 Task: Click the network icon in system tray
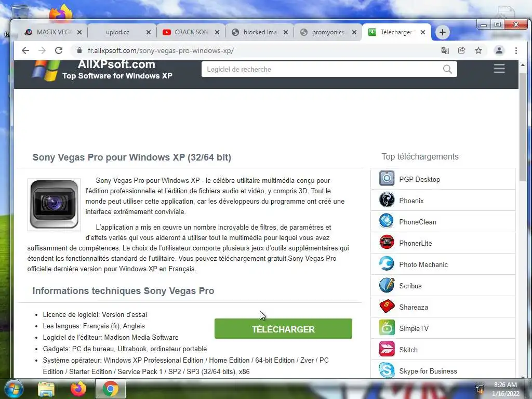coord(480,389)
